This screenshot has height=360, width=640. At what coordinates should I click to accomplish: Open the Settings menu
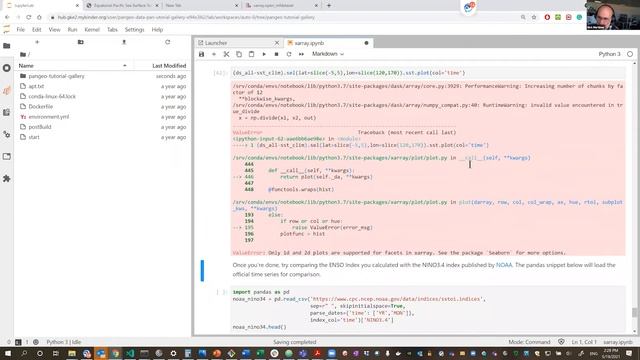pos(134,29)
